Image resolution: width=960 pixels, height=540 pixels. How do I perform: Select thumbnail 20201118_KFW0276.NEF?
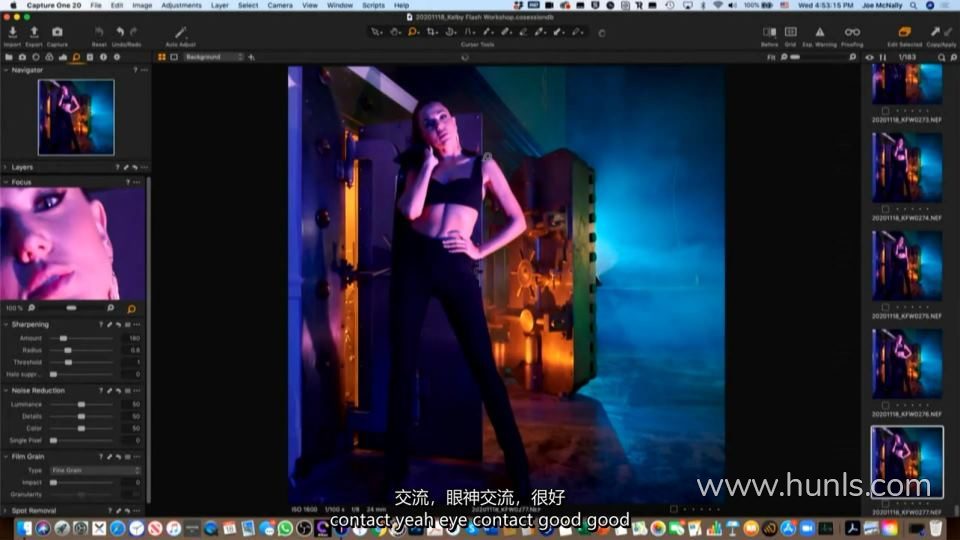[907, 364]
